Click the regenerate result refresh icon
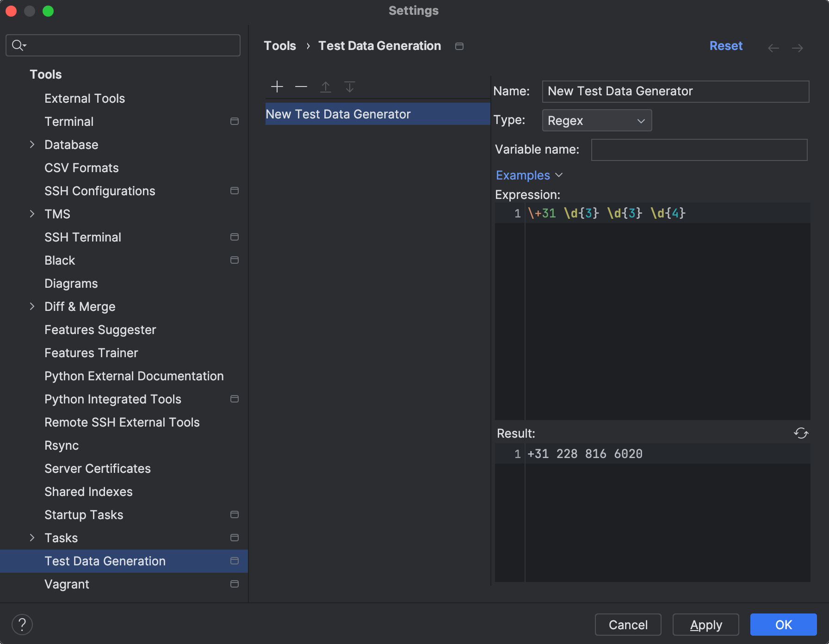The width and height of the screenshot is (829, 644). pyautogui.click(x=801, y=433)
